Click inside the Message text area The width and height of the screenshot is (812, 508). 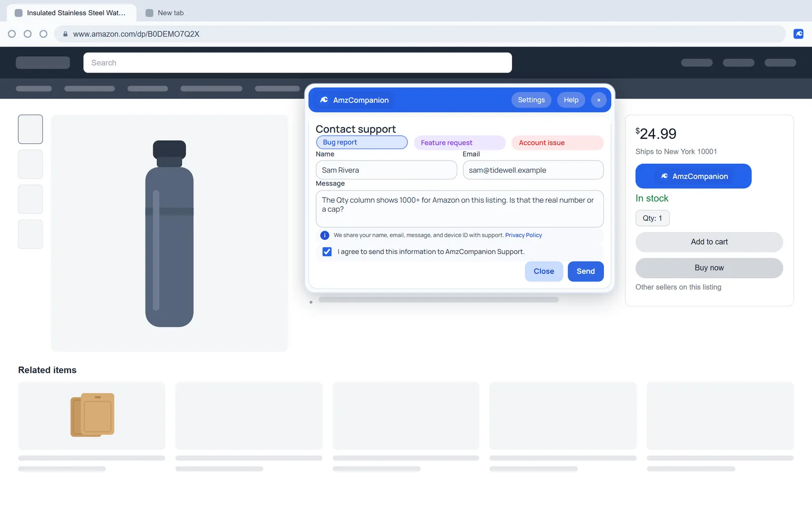[460, 209]
